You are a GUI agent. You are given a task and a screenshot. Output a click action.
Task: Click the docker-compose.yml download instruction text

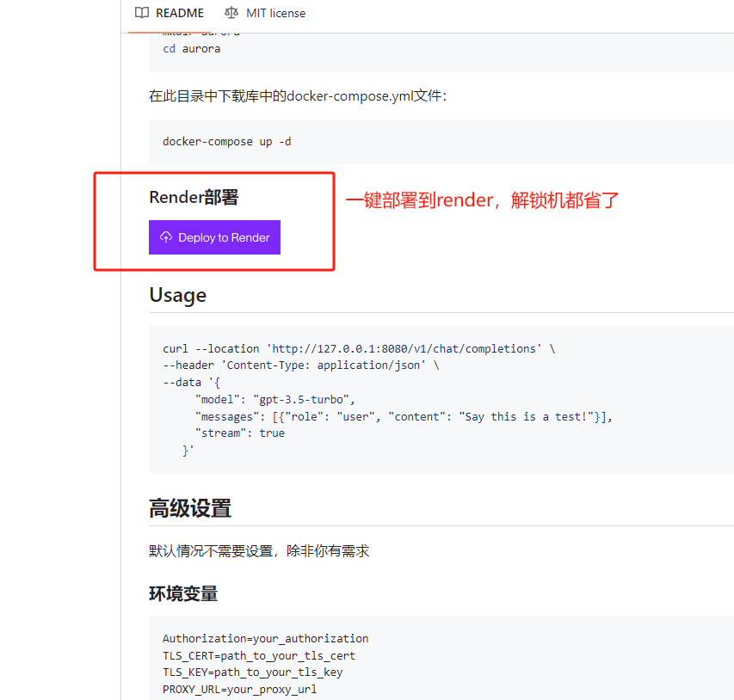tap(298, 96)
